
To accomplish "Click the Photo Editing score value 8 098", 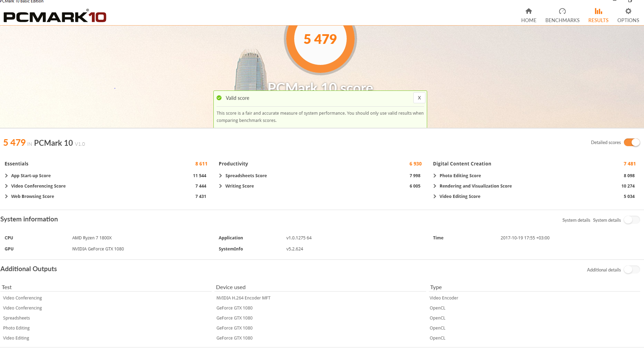I will click(629, 176).
